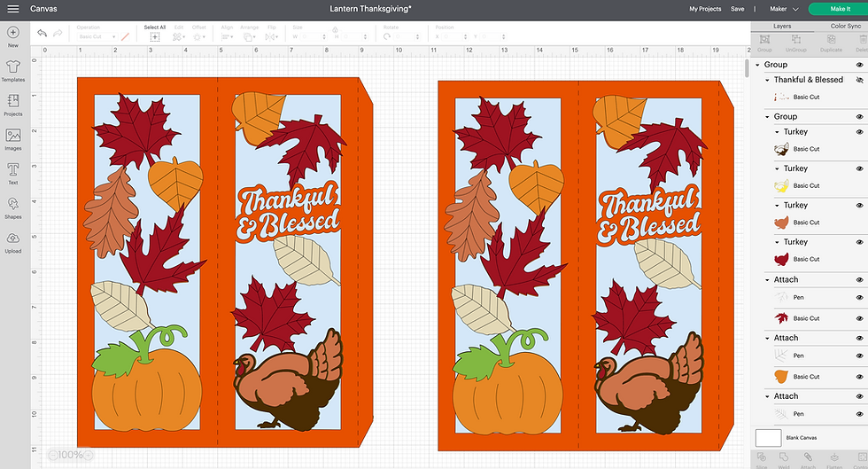Click the Rotate icon in toolbar
Screen dimensions: 868x469
click(387, 36)
